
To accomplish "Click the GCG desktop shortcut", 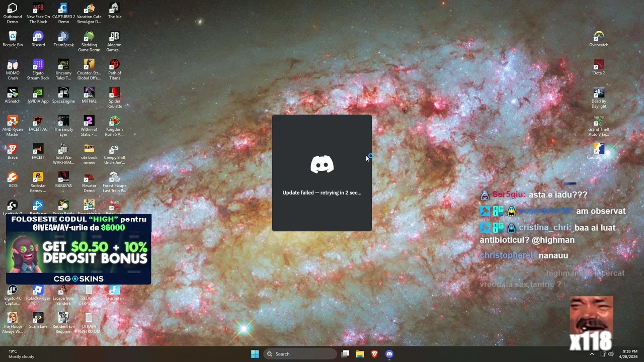I will tap(13, 180).
